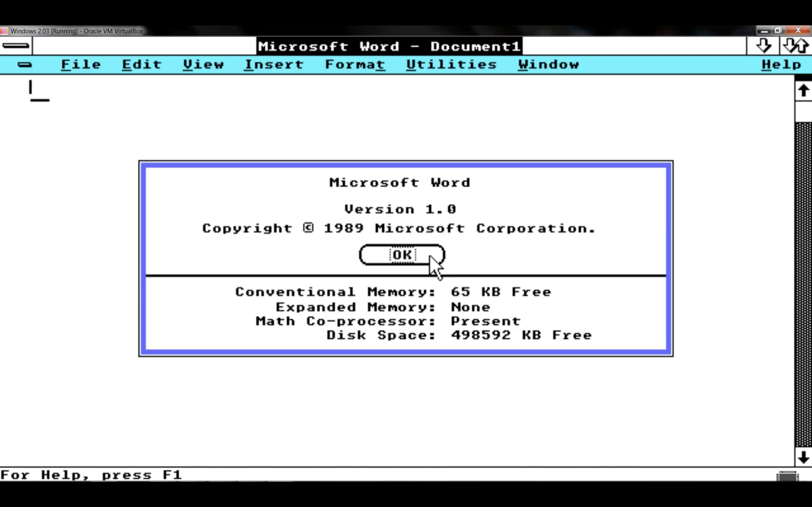812x507 pixels.
Task: Close the VirtualBox window
Action: tap(798, 30)
